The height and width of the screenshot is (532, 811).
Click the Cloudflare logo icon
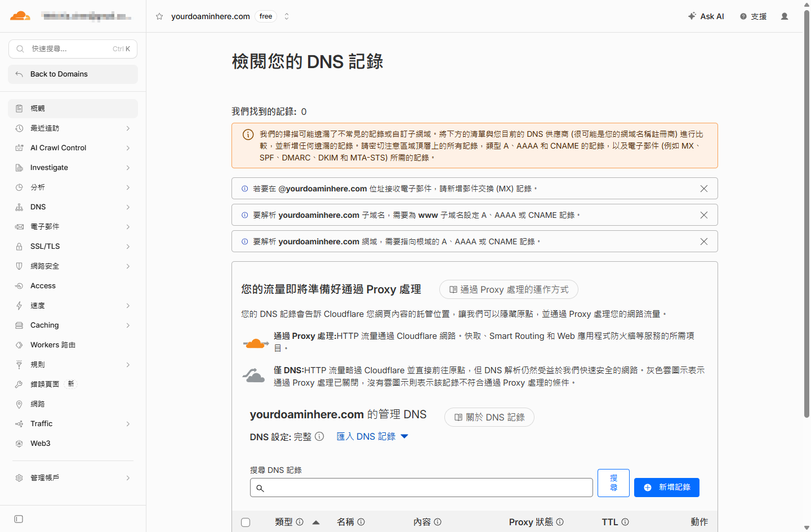[x=20, y=16]
